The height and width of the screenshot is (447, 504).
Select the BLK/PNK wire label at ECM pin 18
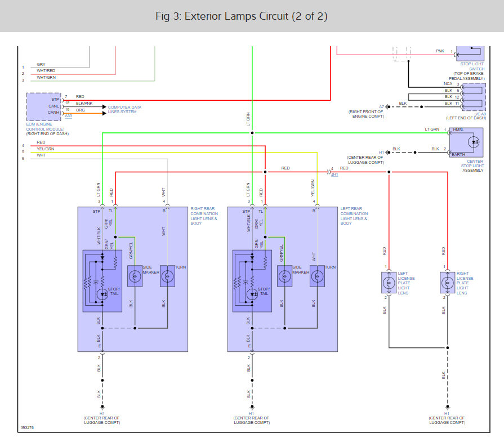84,104
